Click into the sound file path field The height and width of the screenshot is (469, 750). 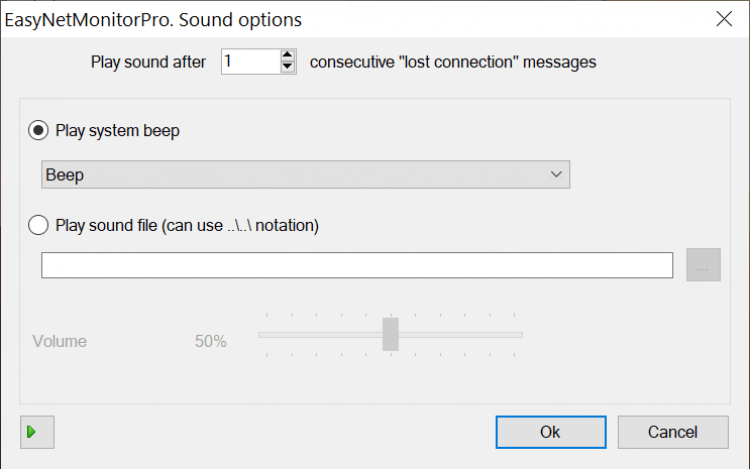[x=356, y=266]
